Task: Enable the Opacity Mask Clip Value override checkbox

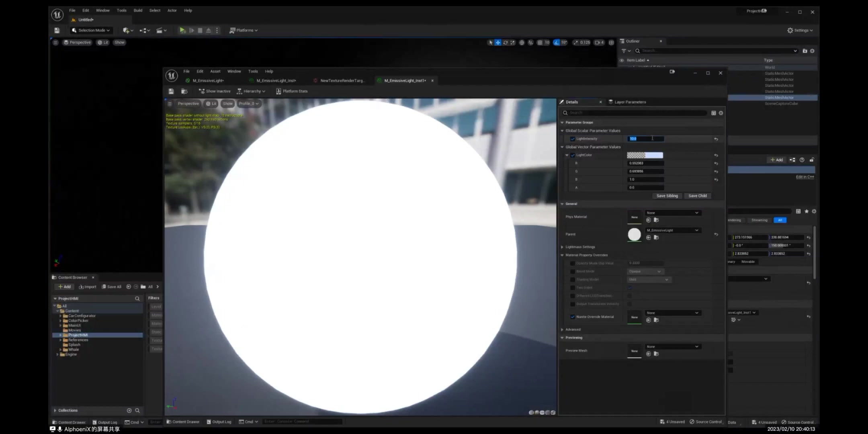Action: [573, 263]
